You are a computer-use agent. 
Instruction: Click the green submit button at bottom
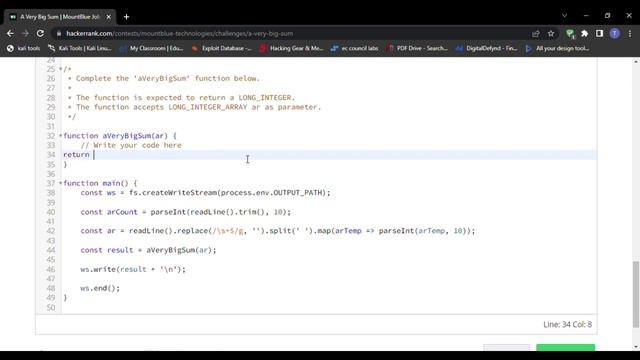(x=566, y=348)
